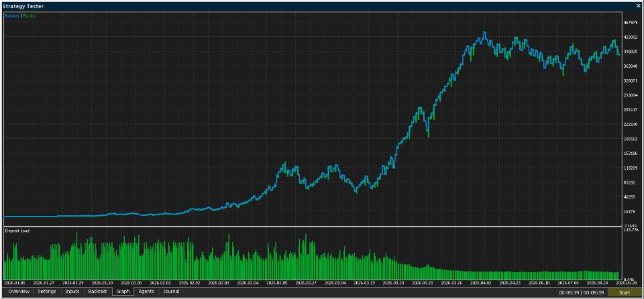644x299 pixels.
Task: Click the Deposit Load label
Action: pos(17,231)
